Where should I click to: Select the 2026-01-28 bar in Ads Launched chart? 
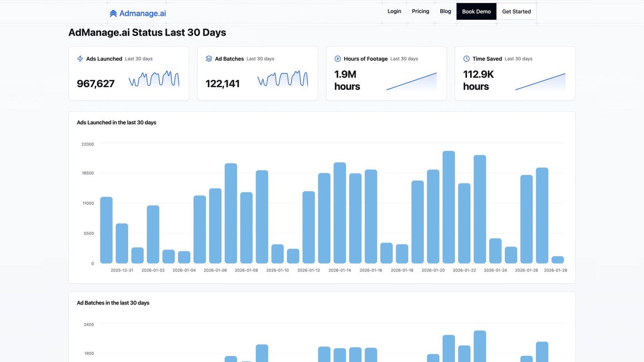pos(558,260)
